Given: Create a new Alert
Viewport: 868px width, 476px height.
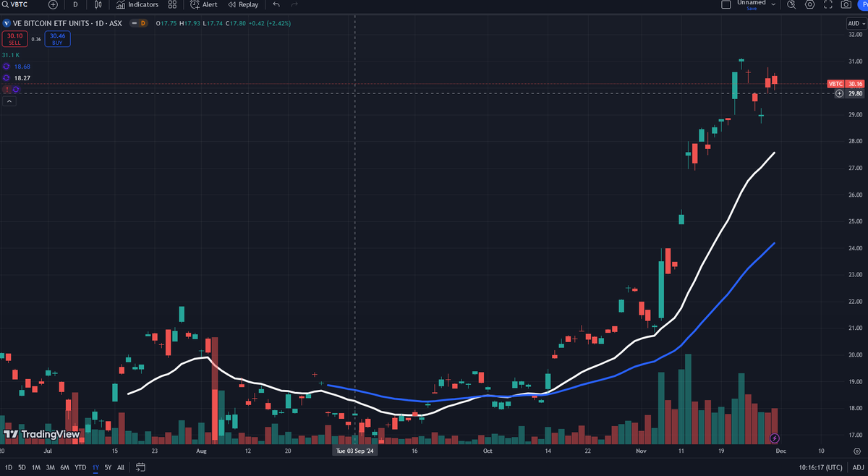Looking at the screenshot, I should coord(203,4).
